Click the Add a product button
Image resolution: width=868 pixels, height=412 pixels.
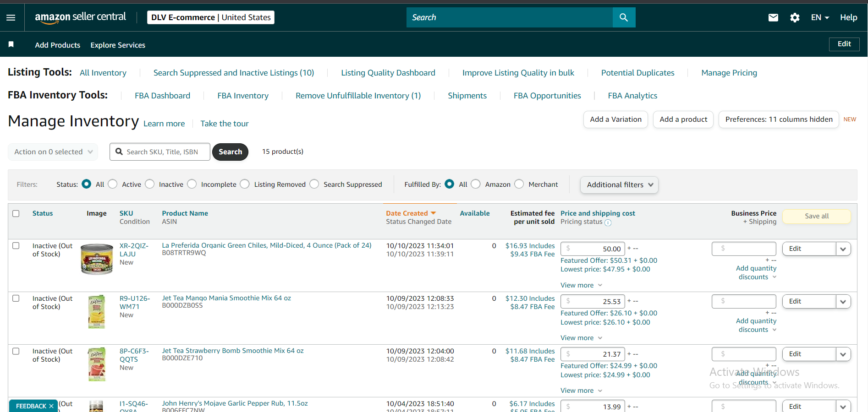pos(683,119)
